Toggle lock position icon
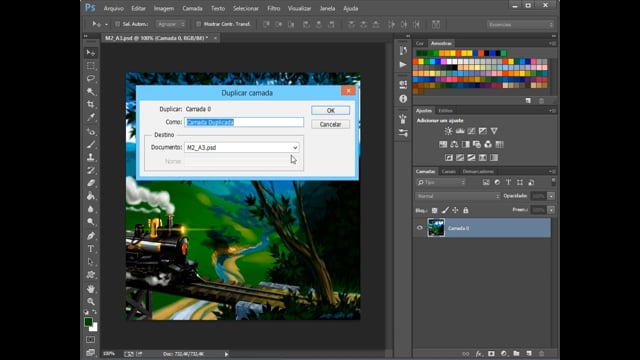 (455, 210)
